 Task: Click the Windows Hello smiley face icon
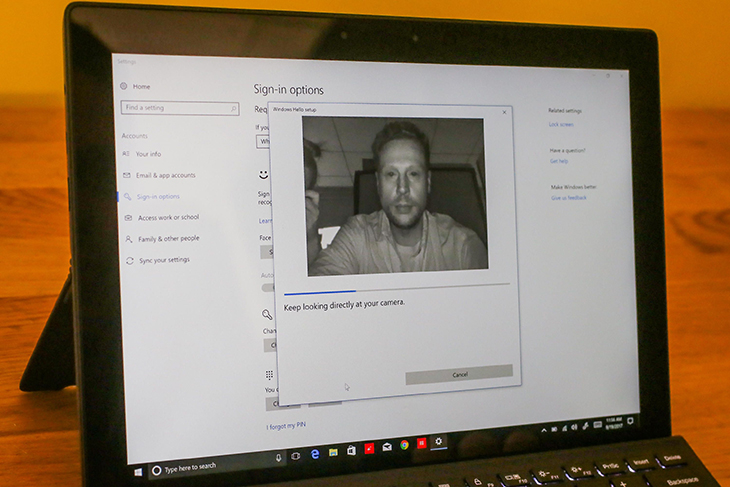point(264,175)
